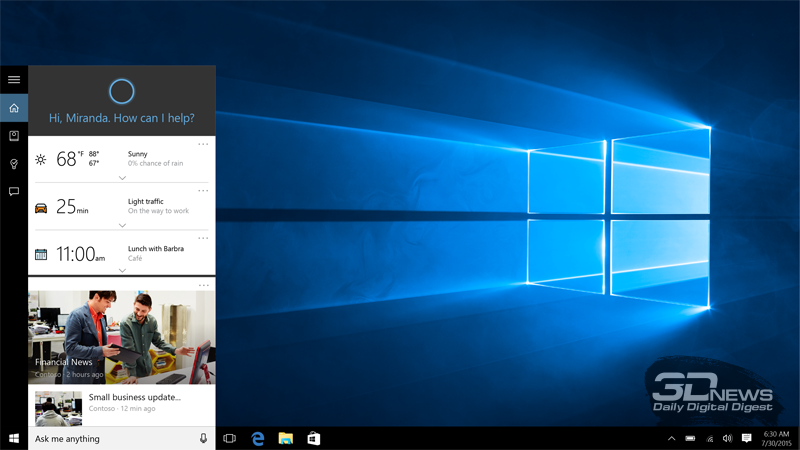Click the Ask me anything search box
Image resolution: width=800 pixels, height=450 pixels.
[121, 438]
